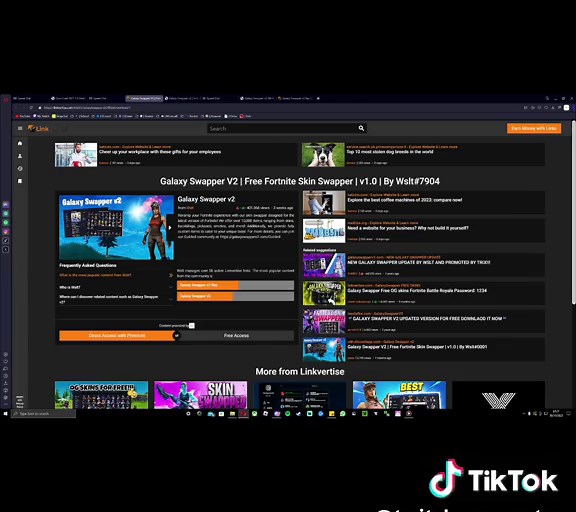The image size is (576, 512).
Task: Open Galaxy Swapper Free OG skins suggestion
Action: point(424,293)
